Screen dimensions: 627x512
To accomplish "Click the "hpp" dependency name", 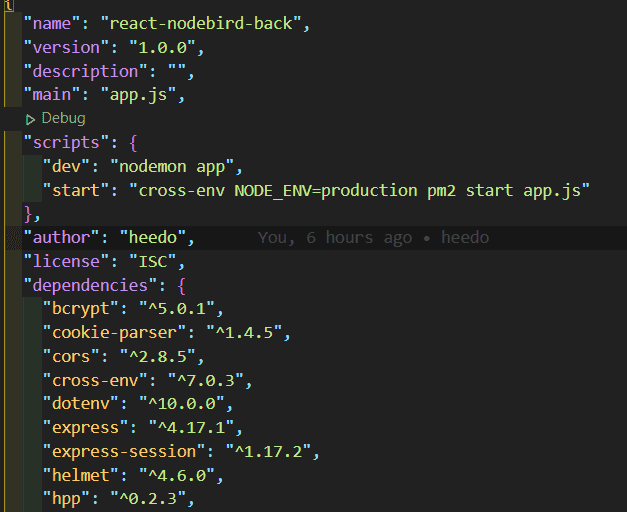I will (x=66, y=499).
